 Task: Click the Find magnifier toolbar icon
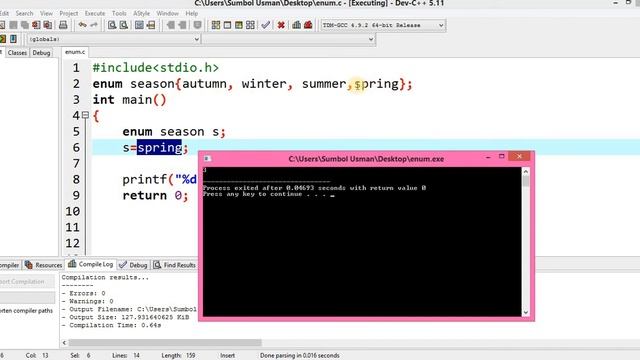(112, 25)
